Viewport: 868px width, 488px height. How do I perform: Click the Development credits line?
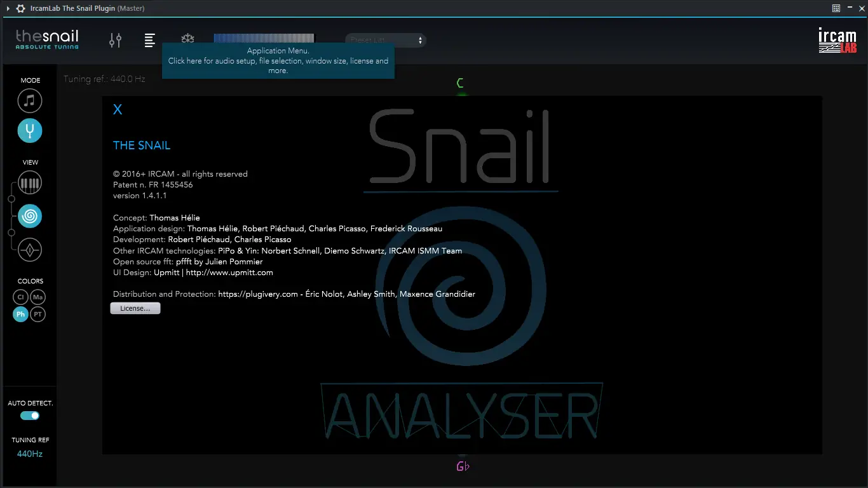click(202, 240)
